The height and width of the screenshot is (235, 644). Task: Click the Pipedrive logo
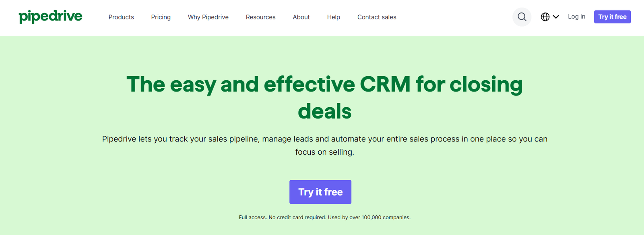(x=50, y=17)
